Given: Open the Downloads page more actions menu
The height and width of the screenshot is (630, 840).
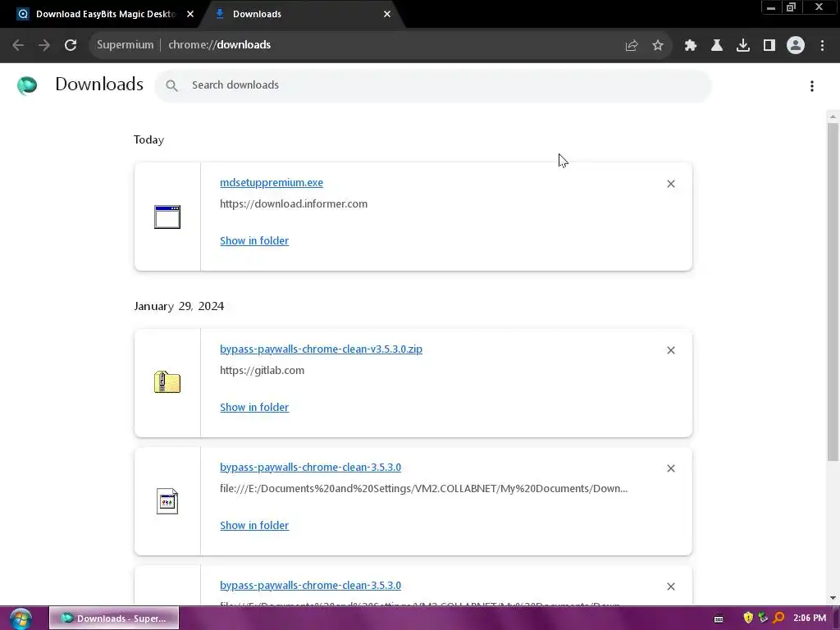Looking at the screenshot, I should click(x=812, y=86).
